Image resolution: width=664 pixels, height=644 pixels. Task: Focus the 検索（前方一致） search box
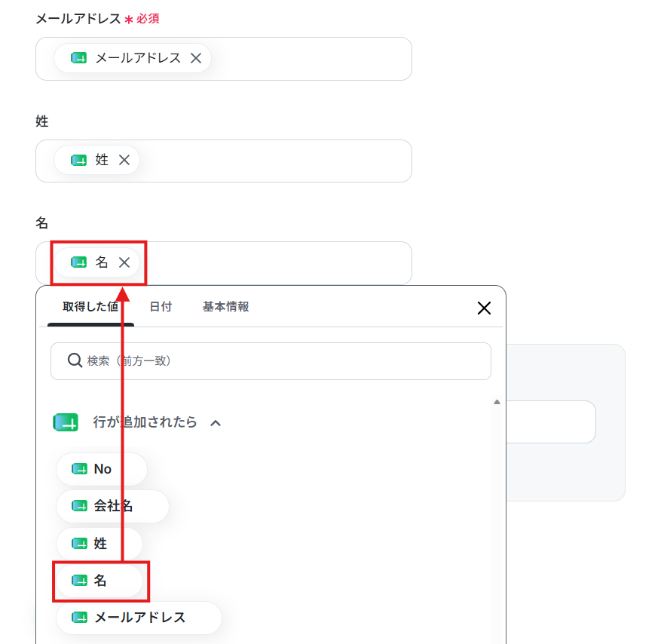tap(271, 361)
